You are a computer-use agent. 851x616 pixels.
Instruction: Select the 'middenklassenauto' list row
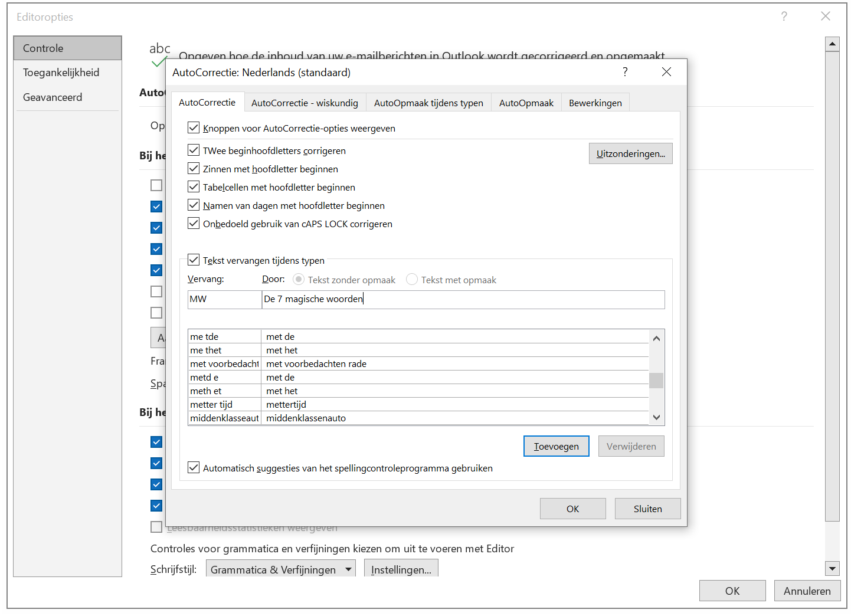pyautogui.click(x=418, y=418)
